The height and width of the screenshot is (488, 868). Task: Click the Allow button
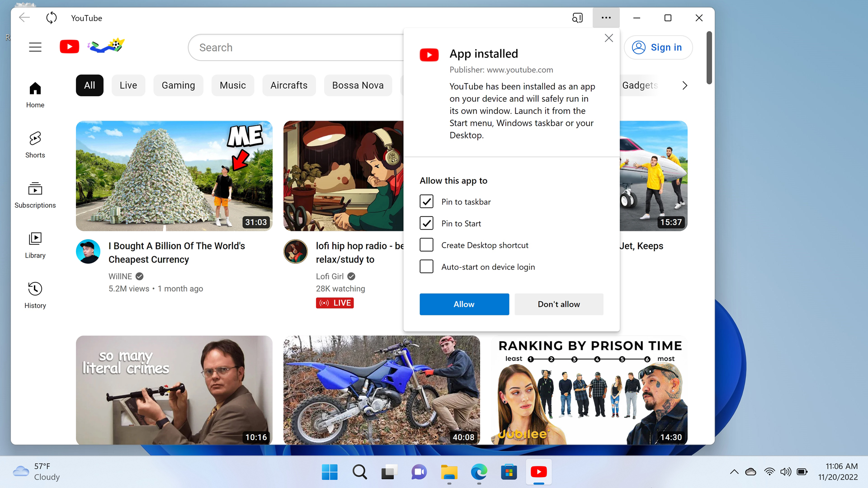[464, 304]
